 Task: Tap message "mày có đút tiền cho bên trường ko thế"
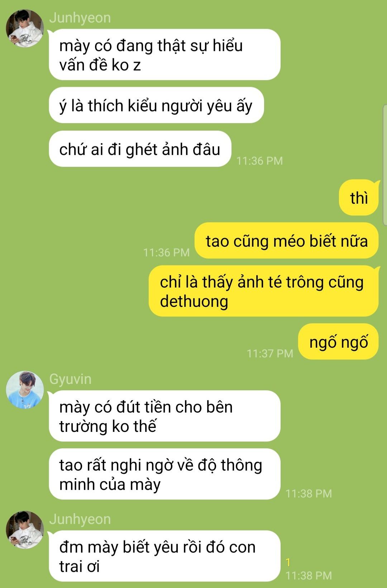click(164, 416)
